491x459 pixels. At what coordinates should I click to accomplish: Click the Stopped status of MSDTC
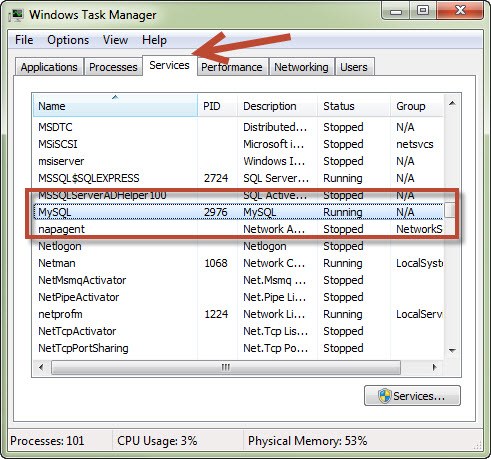343,127
